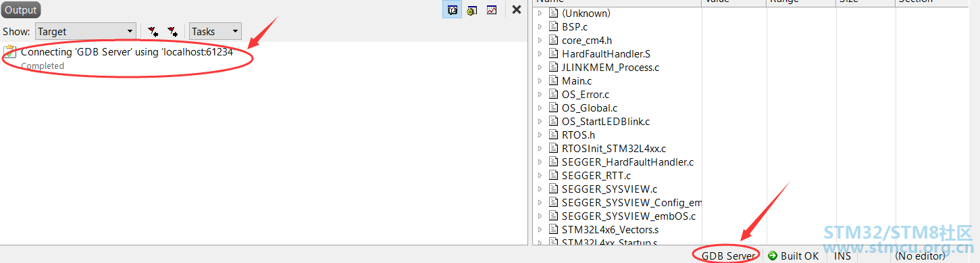Click the file icon beside SEGGER_SYSVIEW_Config_em
This screenshot has width=980, height=263.
pyautogui.click(x=553, y=202)
